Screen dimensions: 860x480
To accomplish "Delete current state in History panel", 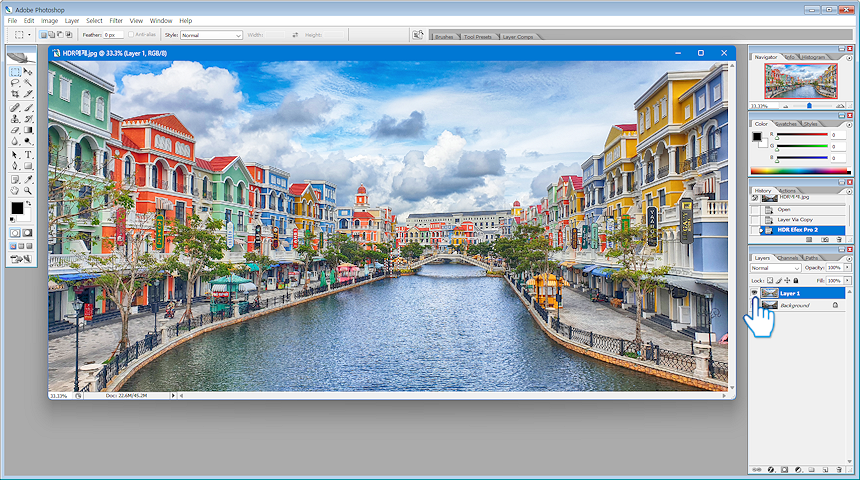I will 839,240.
